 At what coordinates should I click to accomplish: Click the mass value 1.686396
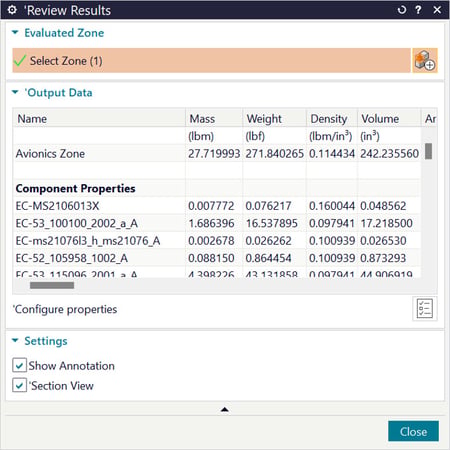tap(211, 223)
